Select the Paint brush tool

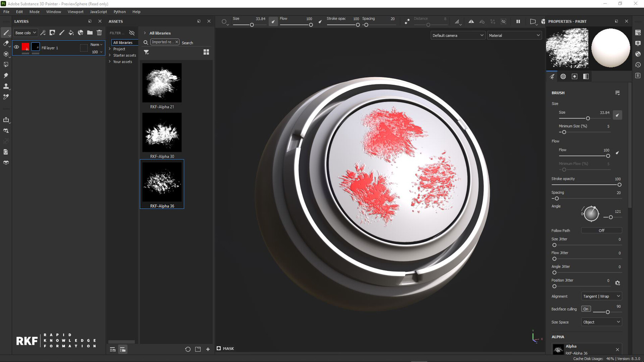click(6, 33)
